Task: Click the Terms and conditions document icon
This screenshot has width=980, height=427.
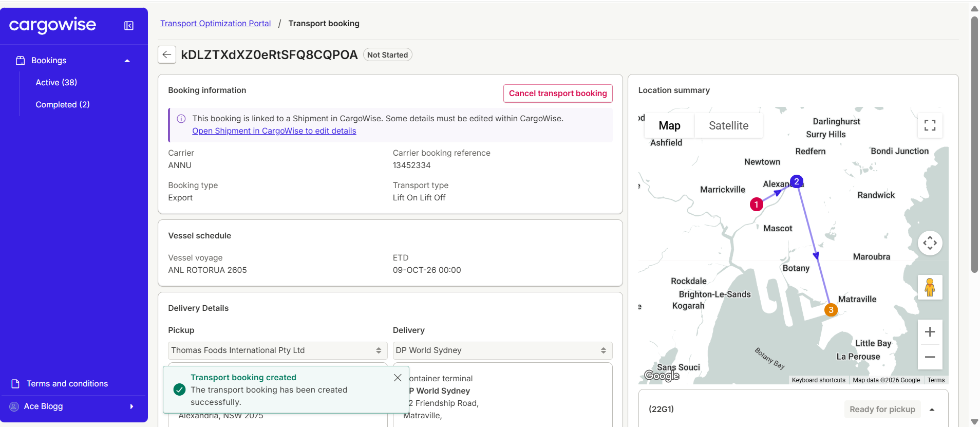Action: [x=15, y=384]
